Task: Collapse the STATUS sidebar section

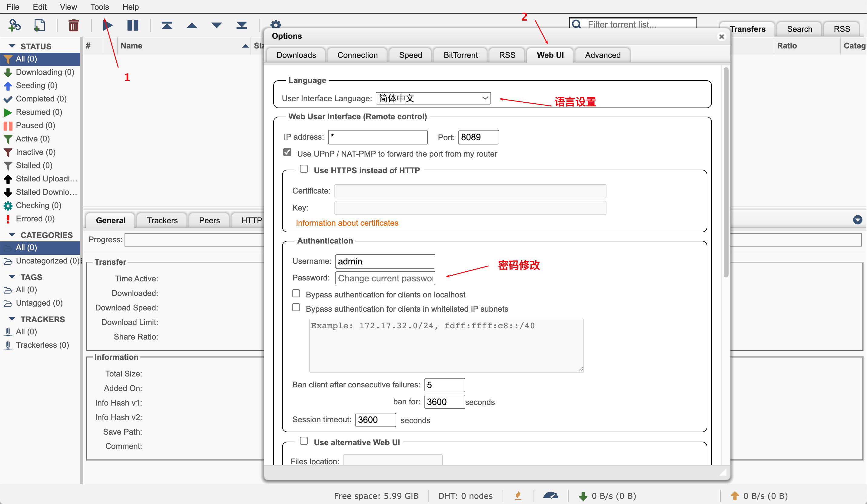Action: [12, 46]
